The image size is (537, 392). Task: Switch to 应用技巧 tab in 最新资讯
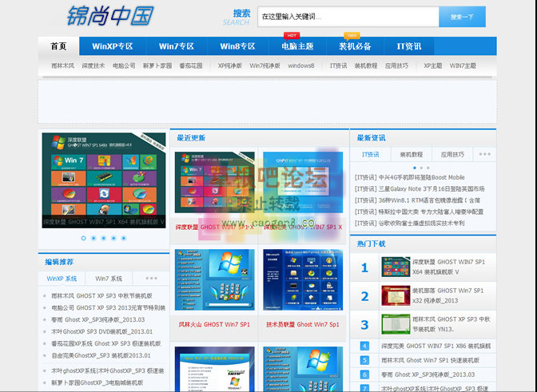(x=452, y=155)
